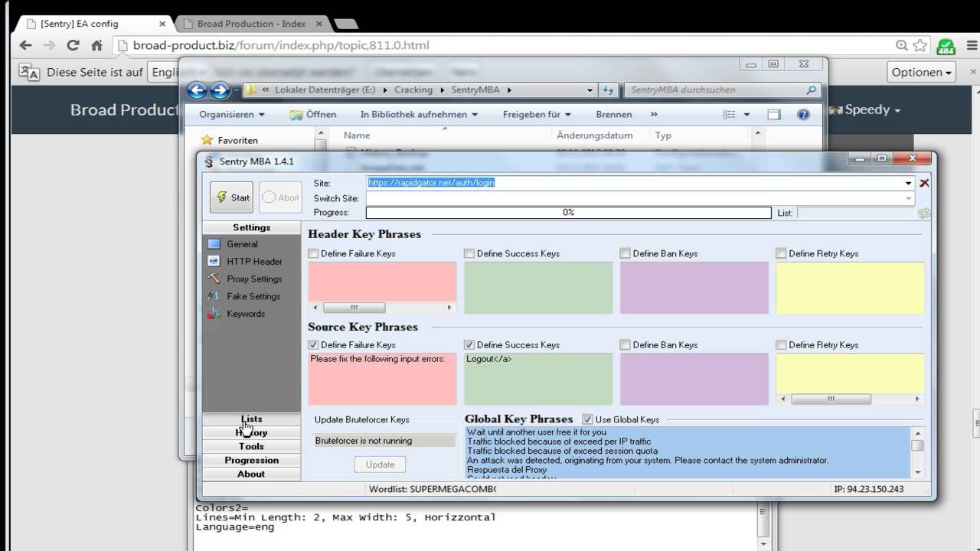
Task: Enable Header Define Failure Keys checkbox
Action: tap(313, 253)
